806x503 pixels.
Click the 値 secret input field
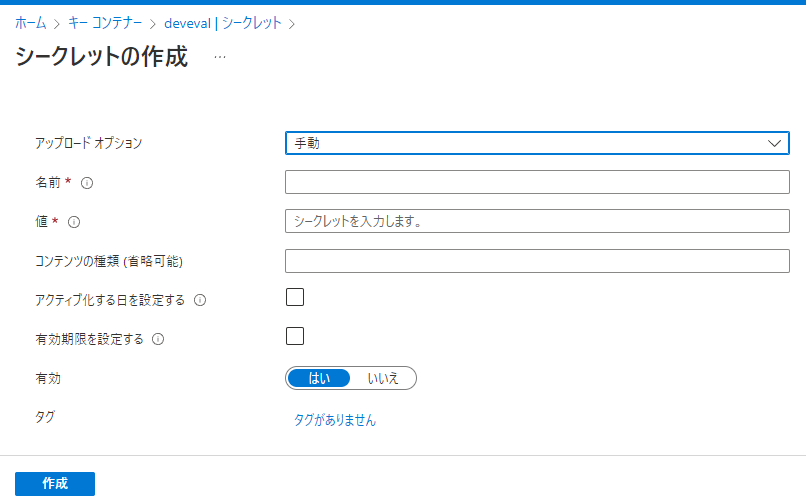537,221
